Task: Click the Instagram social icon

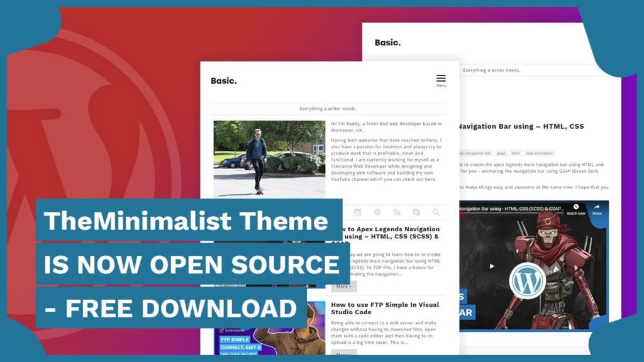Action: coord(358,212)
